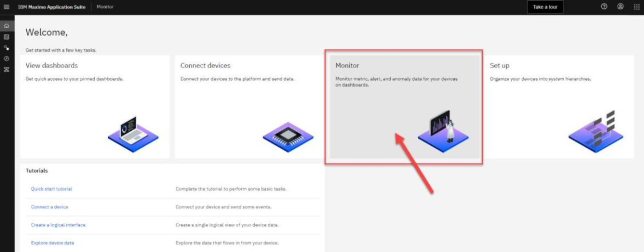
Task: Click 'Explore the data that flows in from your device.'
Action: (x=227, y=243)
